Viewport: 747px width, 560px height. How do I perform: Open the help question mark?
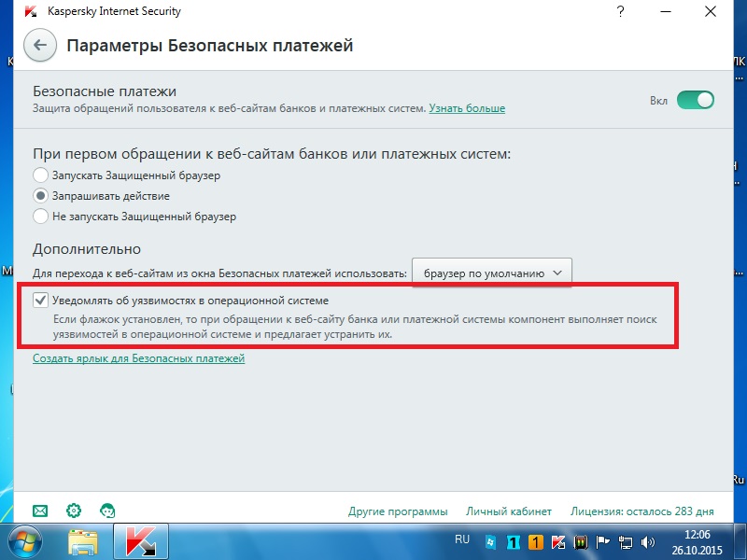tap(620, 11)
